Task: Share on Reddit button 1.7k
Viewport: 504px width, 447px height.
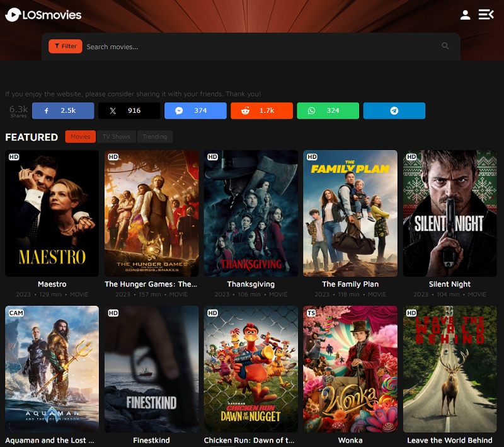Action: (x=261, y=110)
